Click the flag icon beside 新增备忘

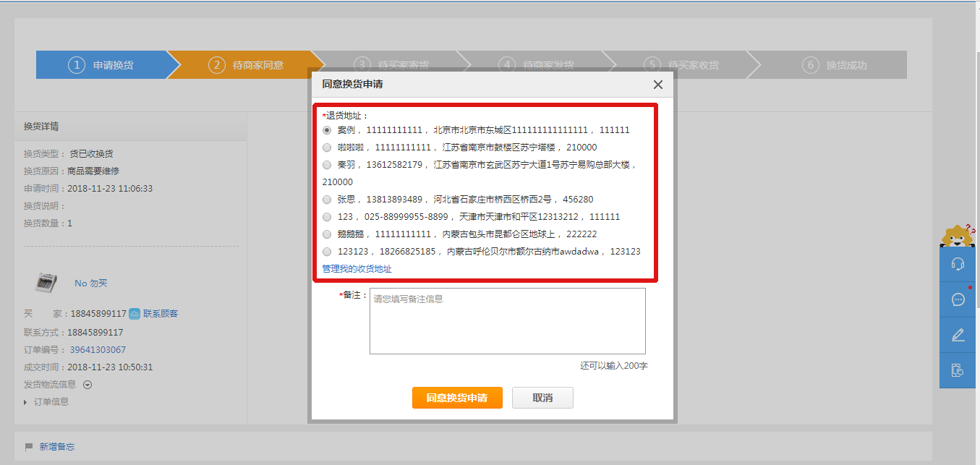(29, 447)
